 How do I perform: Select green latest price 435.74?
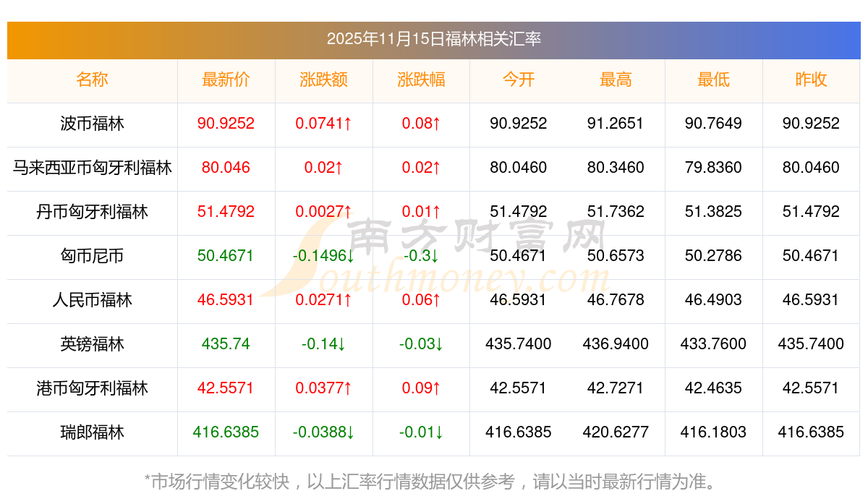[226, 344]
